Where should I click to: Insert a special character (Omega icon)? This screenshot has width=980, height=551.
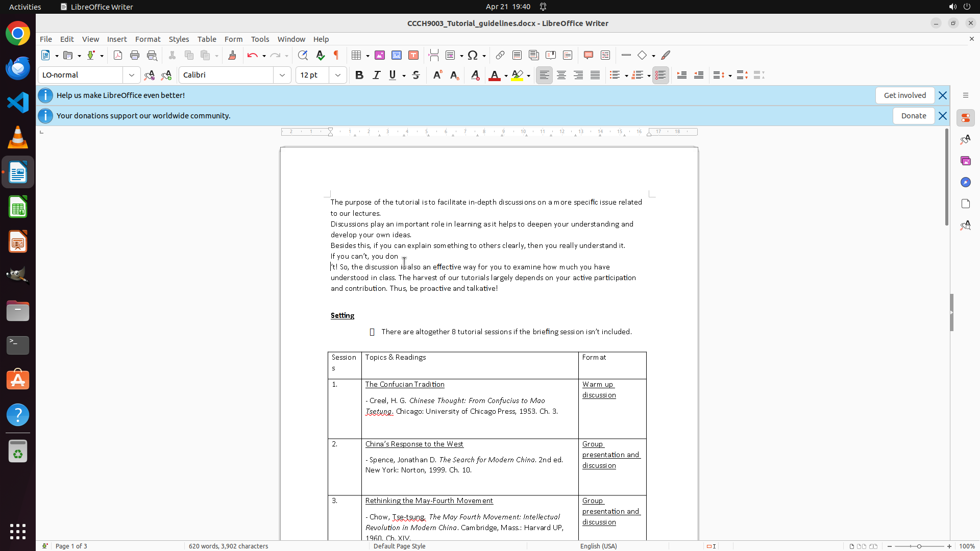tap(473, 55)
